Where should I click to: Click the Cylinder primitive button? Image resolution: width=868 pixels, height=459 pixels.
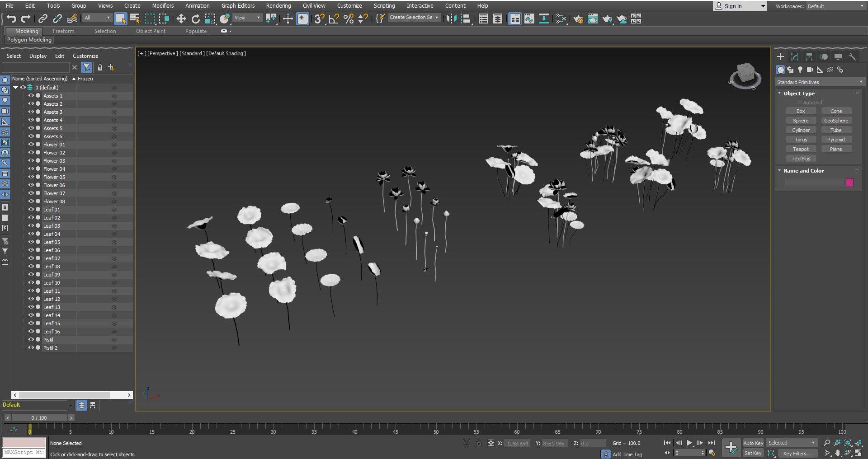click(801, 130)
